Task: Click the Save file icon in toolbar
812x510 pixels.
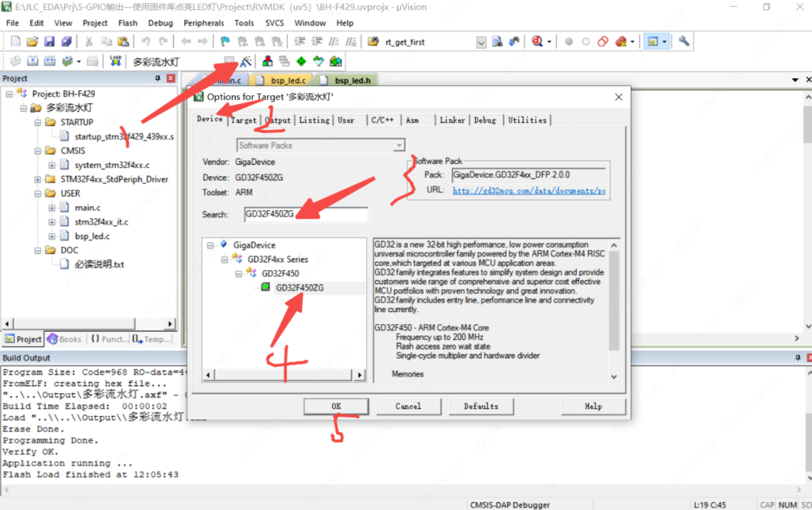Action: (x=49, y=41)
